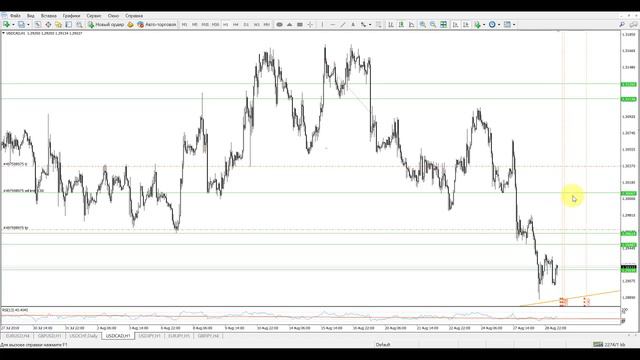Select the trendline tool
Viewport: 640px width, 360px height.
(x=343, y=24)
